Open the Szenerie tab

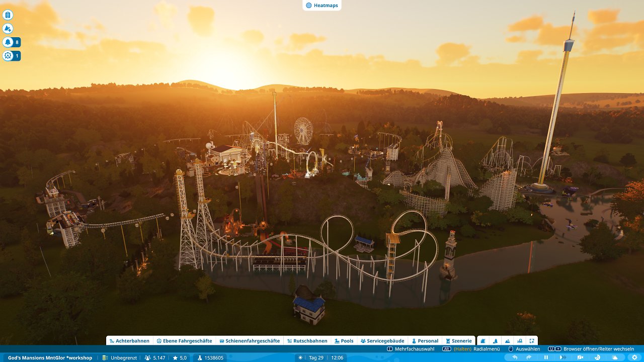click(x=459, y=341)
